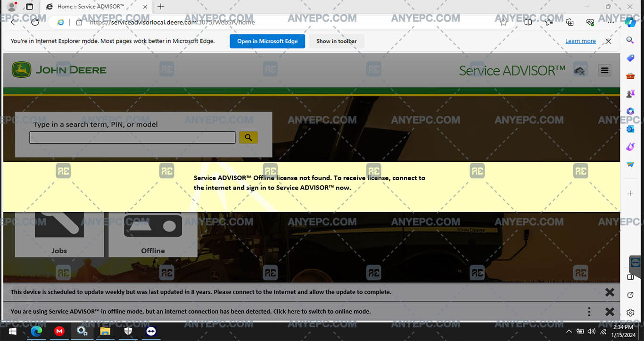
Task: Open Microsoft Edge from taskbar
Action: pyautogui.click(x=37, y=331)
